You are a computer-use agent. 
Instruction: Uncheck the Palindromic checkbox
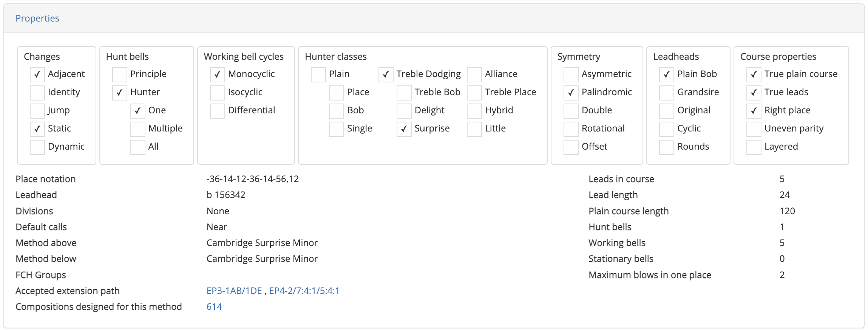point(571,93)
